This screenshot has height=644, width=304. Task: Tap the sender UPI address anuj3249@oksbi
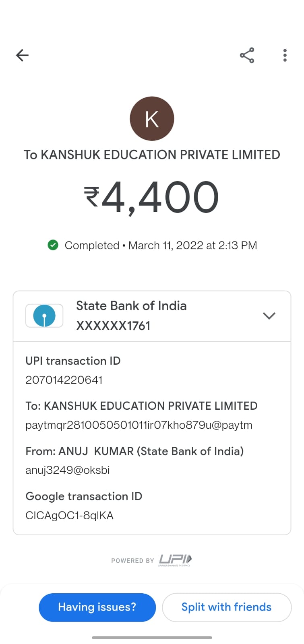pyautogui.click(x=68, y=470)
